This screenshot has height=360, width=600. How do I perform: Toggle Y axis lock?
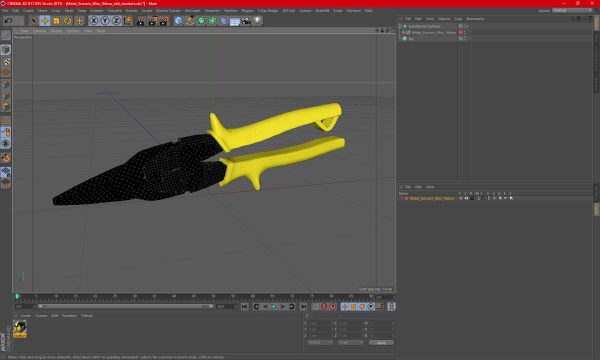pos(105,21)
